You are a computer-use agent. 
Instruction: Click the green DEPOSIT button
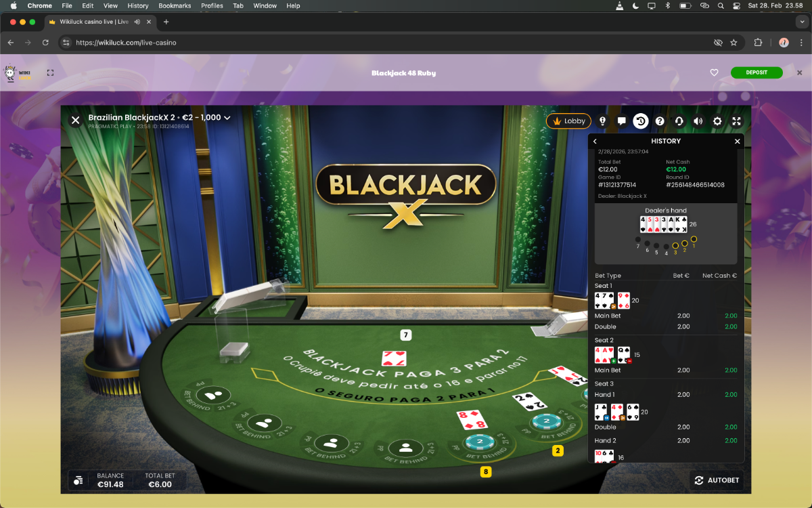pyautogui.click(x=756, y=72)
